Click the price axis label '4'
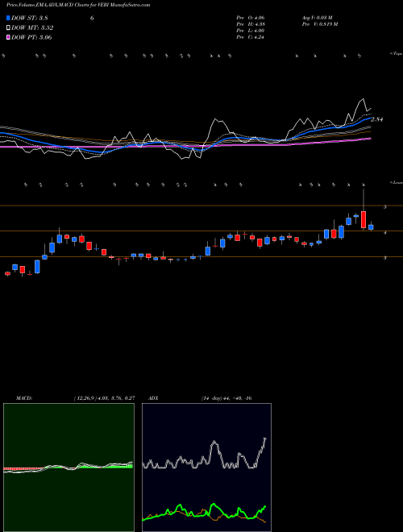Screen dimensions: 403x532 point(385,233)
